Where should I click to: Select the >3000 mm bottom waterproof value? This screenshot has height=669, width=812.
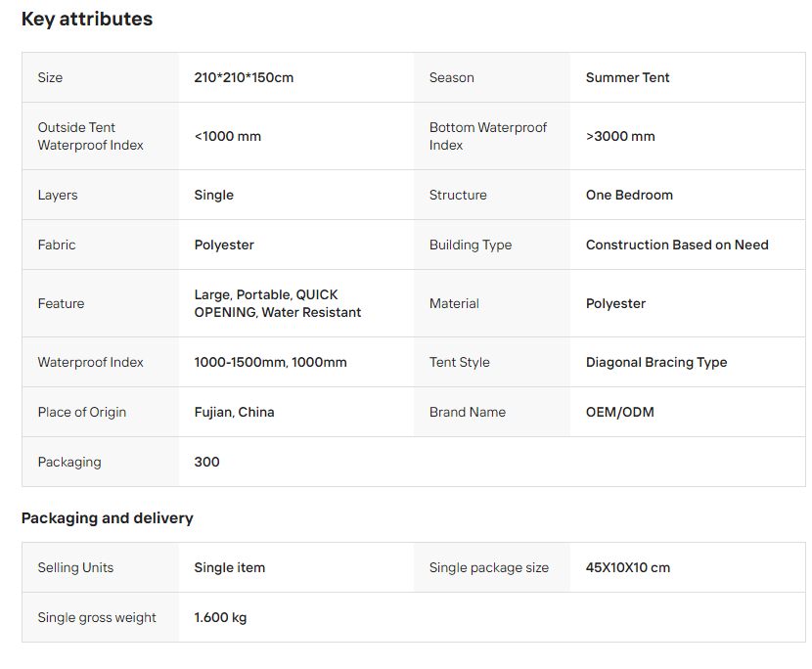tap(620, 136)
